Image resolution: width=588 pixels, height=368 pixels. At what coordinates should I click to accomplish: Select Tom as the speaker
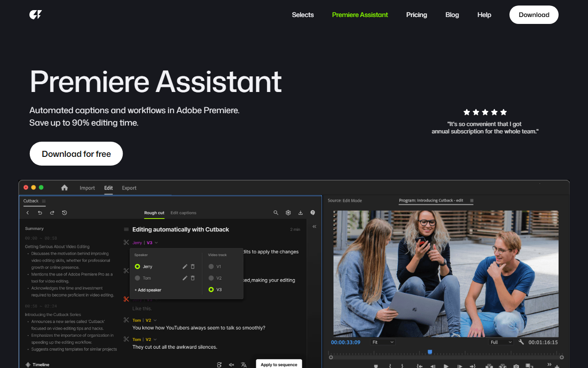[x=137, y=278]
